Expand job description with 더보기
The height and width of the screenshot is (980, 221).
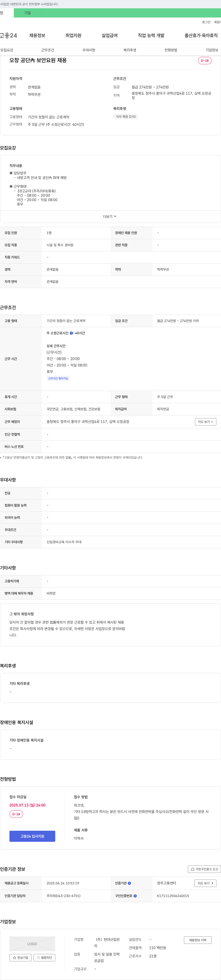(110, 217)
